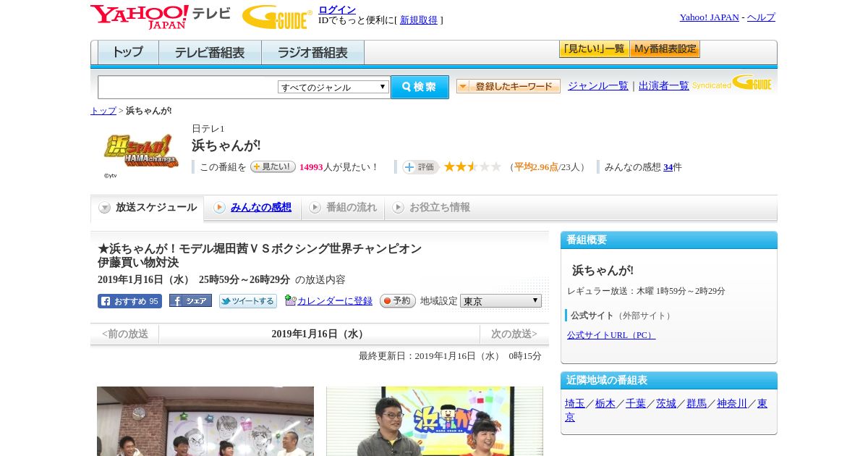The image size is (868, 456).
Task: Open the 東京 region listing link
Action: point(762,403)
